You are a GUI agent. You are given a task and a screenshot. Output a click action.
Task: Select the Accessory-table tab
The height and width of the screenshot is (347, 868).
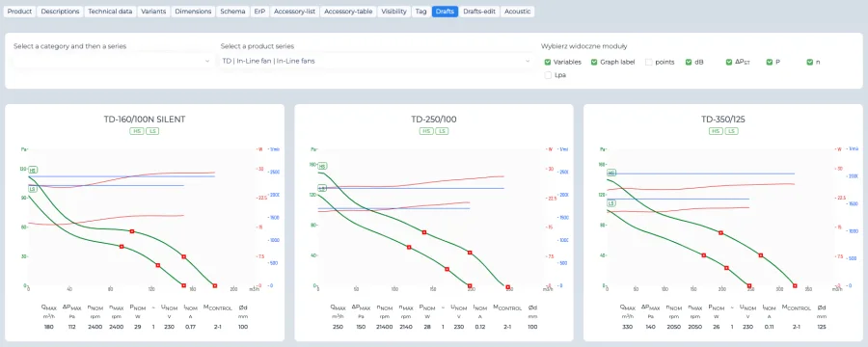click(348, 11)
